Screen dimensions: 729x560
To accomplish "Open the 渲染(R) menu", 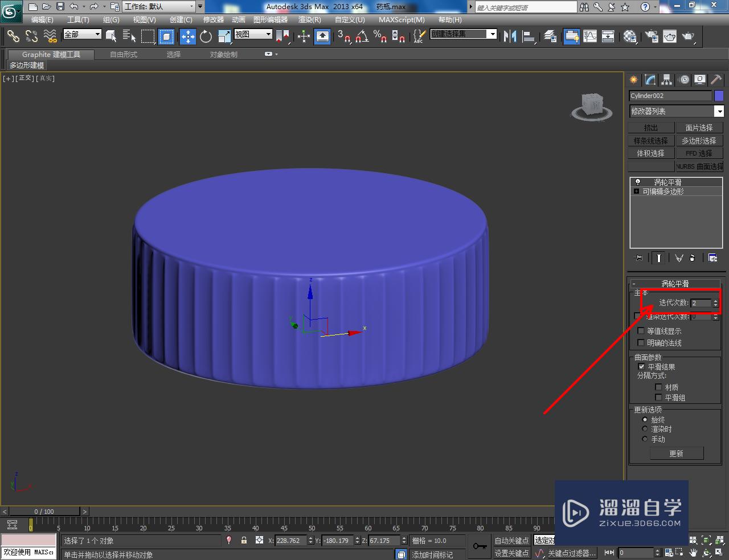I will pos(309,20).
